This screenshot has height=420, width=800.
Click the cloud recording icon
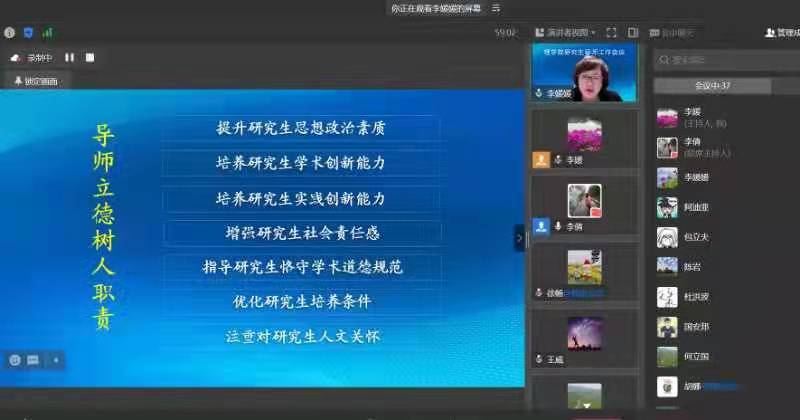click(x=15, y=58)
